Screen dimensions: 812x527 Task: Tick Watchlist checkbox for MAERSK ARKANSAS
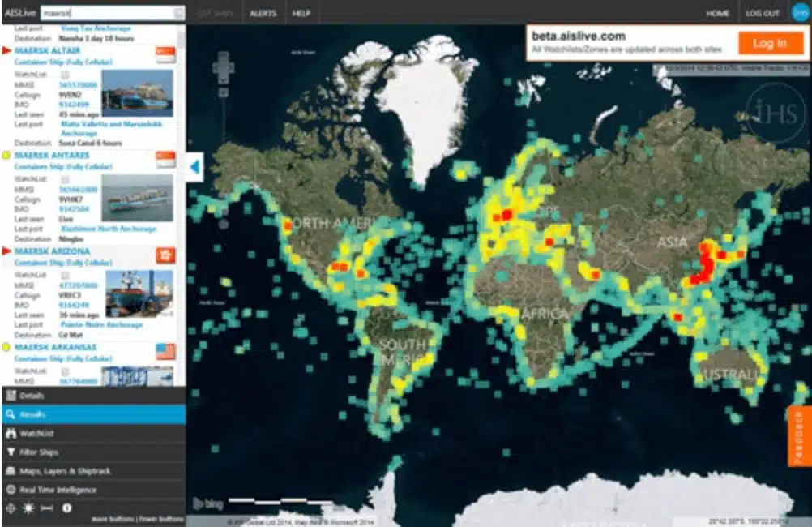pyautogui.click(x=66, y=371)
